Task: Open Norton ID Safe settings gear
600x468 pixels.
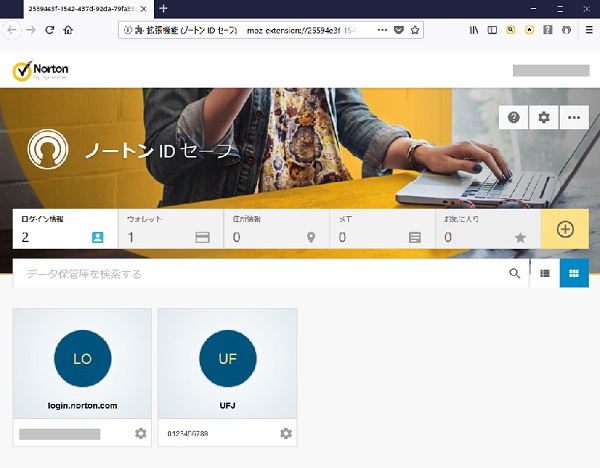Action: pyautogui.click(x=543, y=117)
